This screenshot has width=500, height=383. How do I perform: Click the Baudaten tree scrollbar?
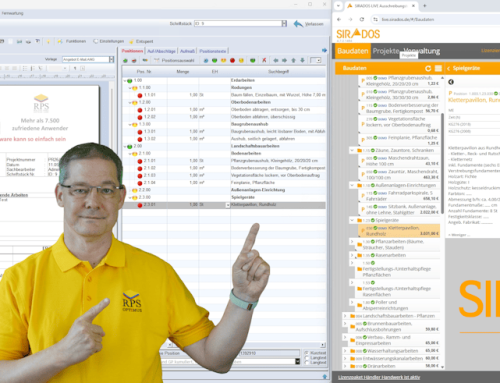(x=442, y=163)
